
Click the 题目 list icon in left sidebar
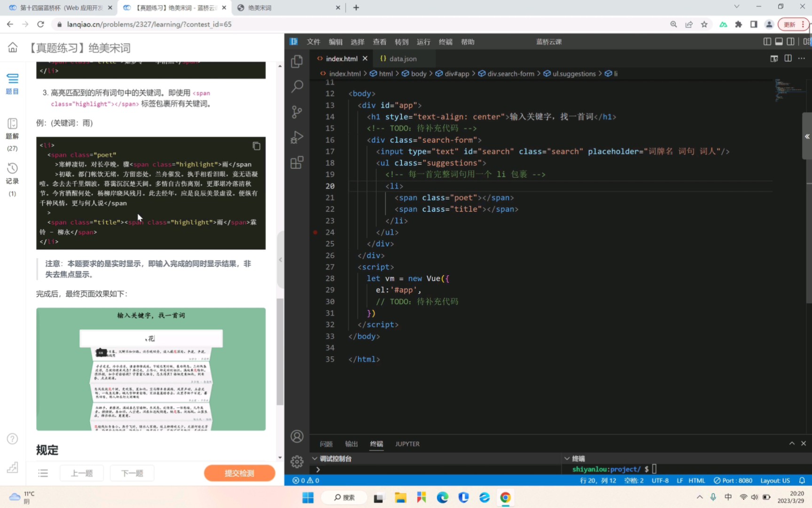point(13,84)
